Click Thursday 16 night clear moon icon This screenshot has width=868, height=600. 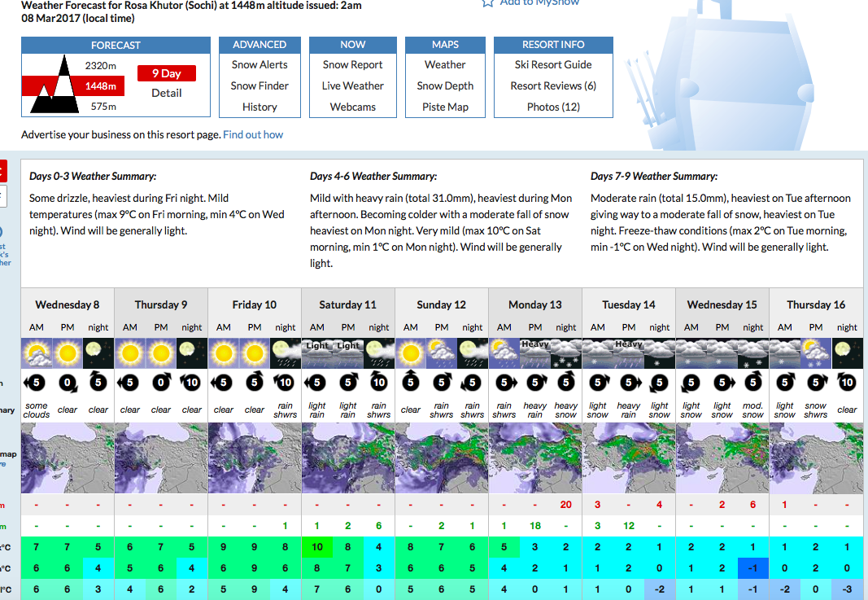[x=847, y=353]
